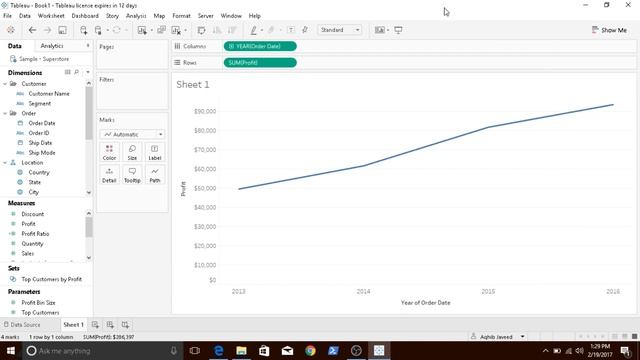This screenshot has height=360, width=640.
Task: Click the SUM(Profit) pill in Rows
Action: (x=260, y=62)
